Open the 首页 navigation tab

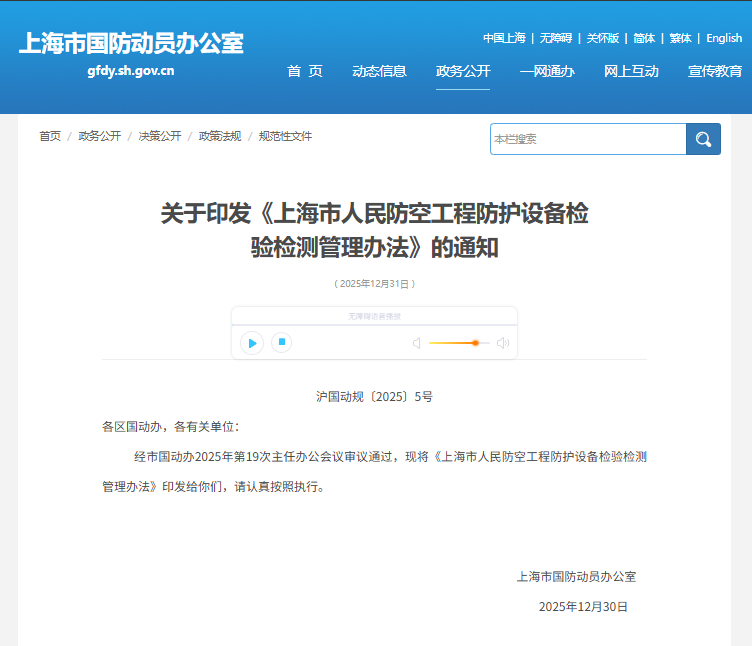pos(305,71)
